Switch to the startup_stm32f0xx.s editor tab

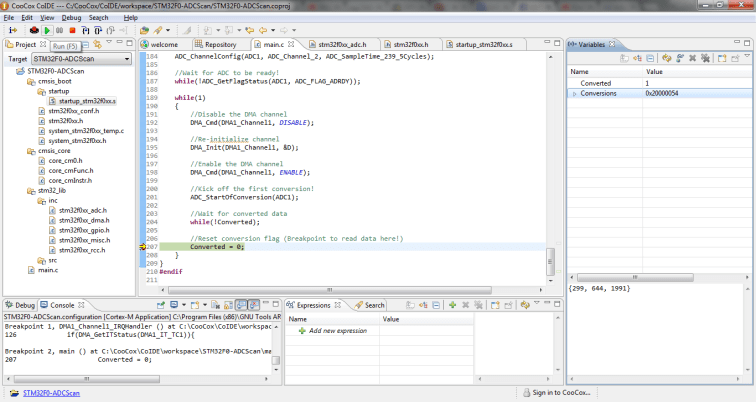click(x=484, y=44)
